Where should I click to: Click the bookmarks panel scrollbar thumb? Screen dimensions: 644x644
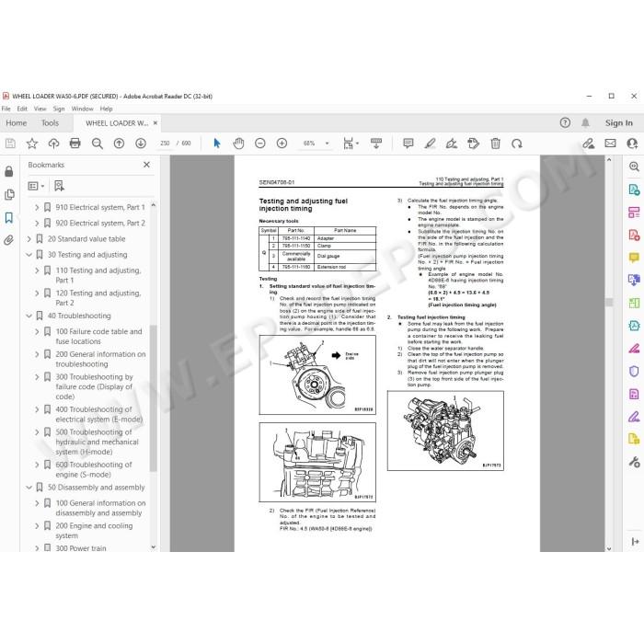(154, 398)
